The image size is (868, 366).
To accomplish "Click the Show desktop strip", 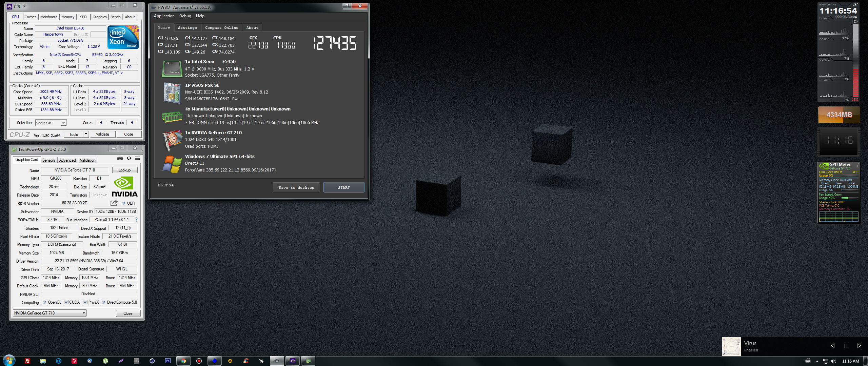I will (x=866, y=361).
